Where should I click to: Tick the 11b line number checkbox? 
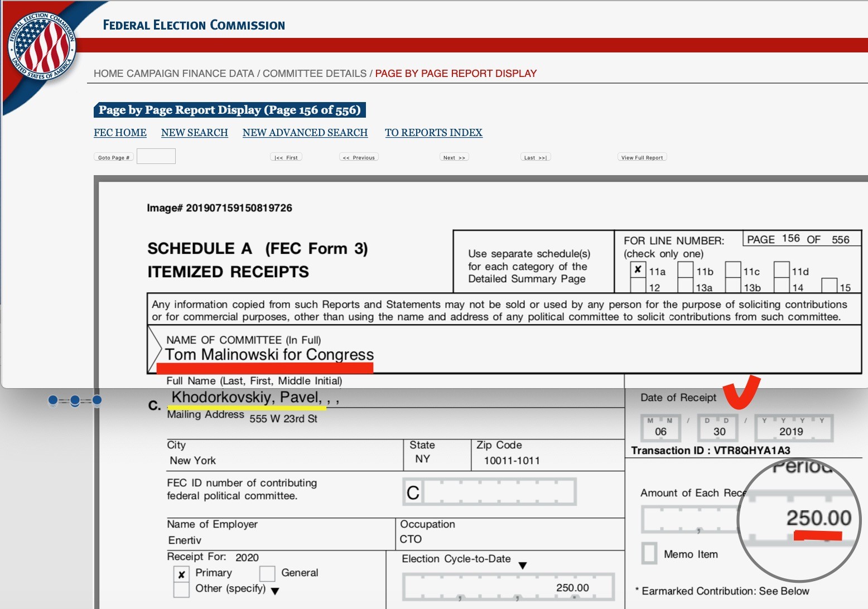685,269
